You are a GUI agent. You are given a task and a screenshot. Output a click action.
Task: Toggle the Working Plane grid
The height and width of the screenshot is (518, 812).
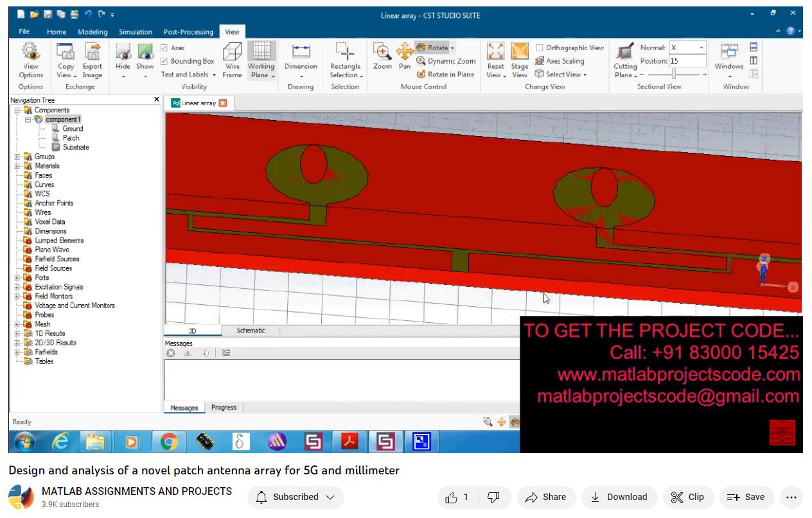(261, 61)
